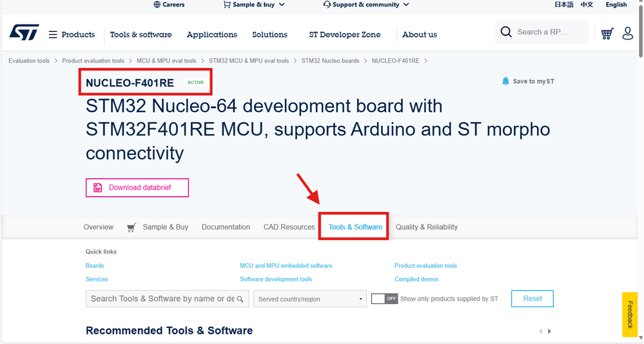Click the NUCLEO-F401RE breadcrumb
Screen dimensions: 644x344
coord(396,61)
